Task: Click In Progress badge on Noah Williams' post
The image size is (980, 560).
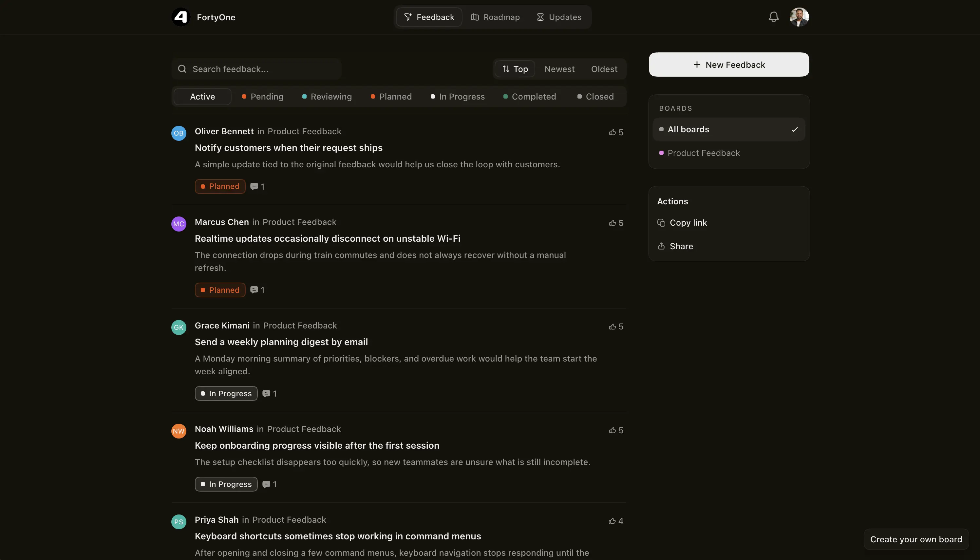Action: tap(226, 484)
